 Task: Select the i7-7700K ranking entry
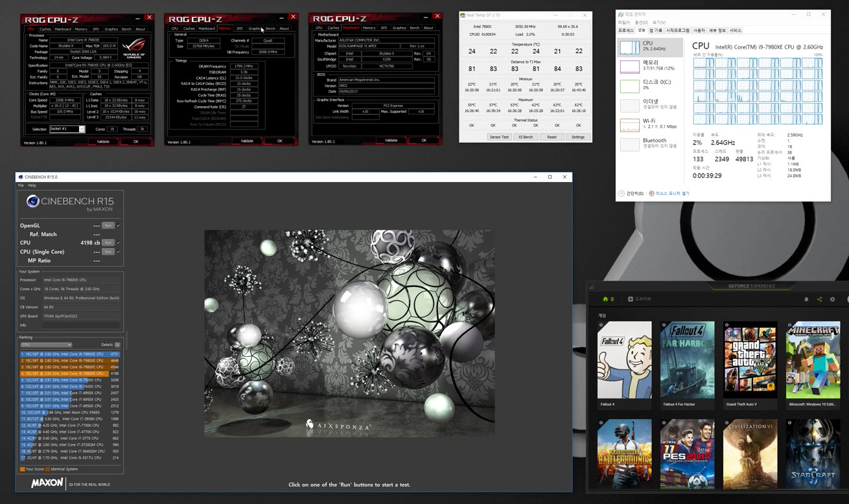70,425
